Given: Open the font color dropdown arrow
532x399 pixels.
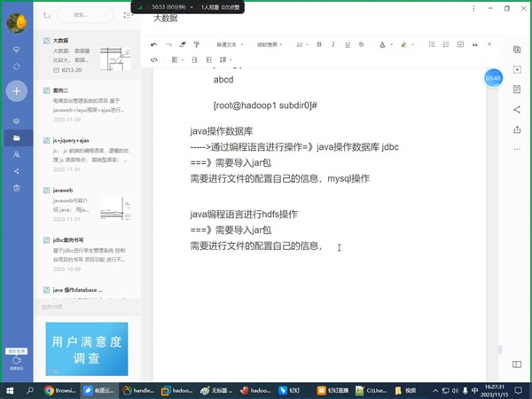Looking at the screenshot, I should point(392,44).
